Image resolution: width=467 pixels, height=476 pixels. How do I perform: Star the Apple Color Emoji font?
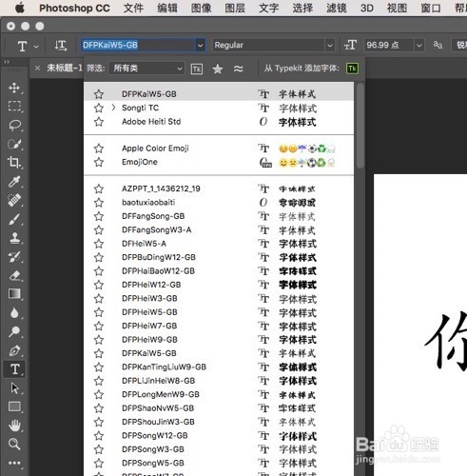coord(99,149)
